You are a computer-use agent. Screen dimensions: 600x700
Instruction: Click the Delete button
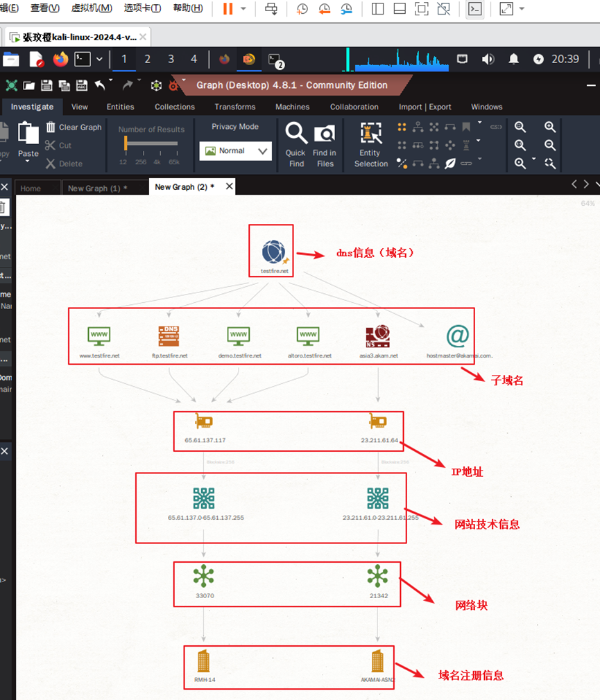[x=65, y=164]
